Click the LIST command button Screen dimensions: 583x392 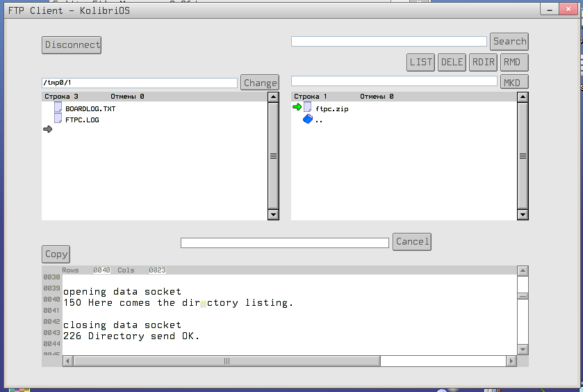[x=421, y=62]
